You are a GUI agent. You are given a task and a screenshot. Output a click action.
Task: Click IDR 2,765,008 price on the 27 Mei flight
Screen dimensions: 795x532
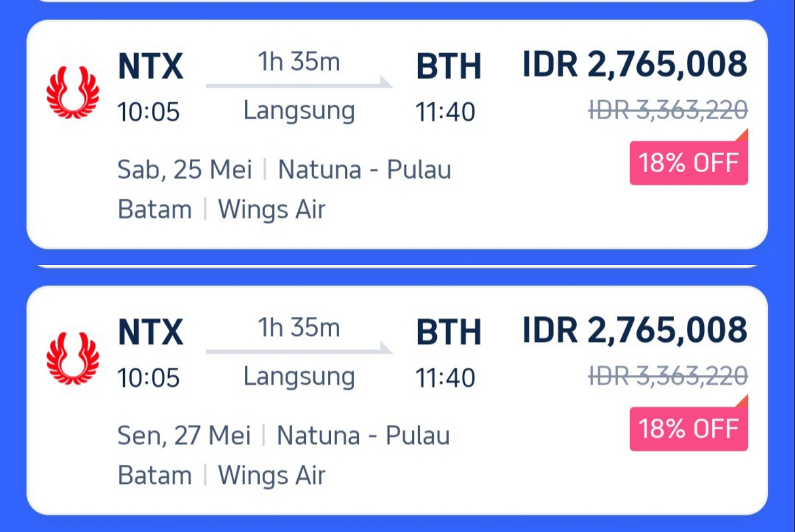635,332
